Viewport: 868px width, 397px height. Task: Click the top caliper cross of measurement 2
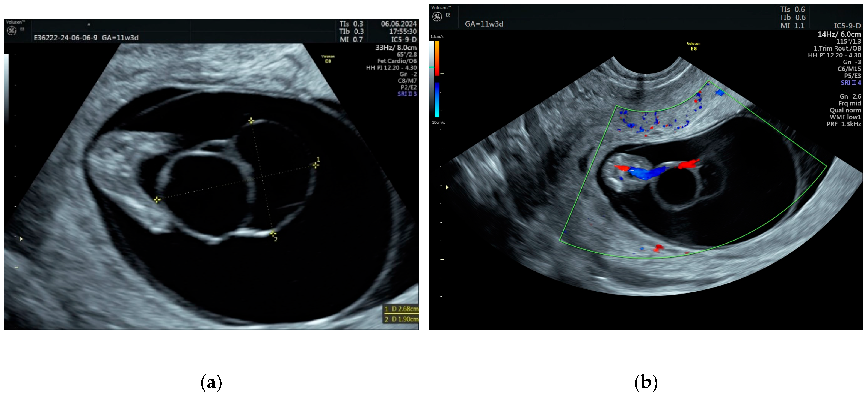pos(251,120)
